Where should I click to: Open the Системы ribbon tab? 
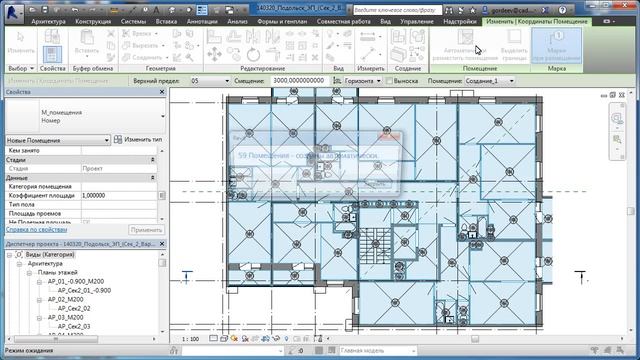coord(133,21)
